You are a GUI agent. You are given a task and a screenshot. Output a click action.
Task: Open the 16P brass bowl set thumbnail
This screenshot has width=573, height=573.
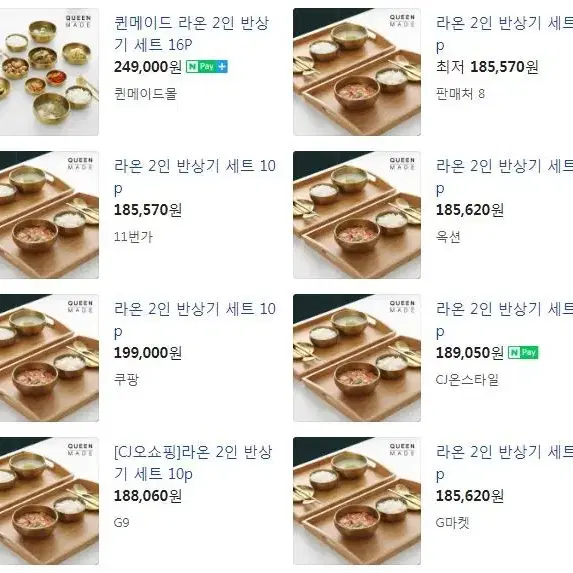[x=49, y=72]
